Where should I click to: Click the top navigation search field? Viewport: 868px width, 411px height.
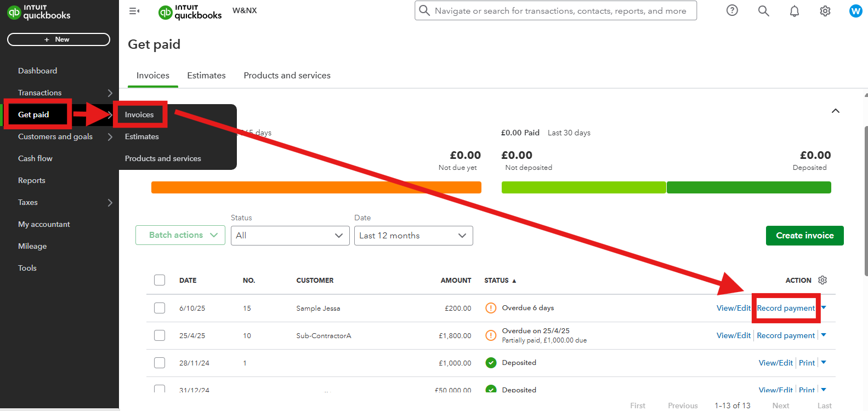pos(559,10)
